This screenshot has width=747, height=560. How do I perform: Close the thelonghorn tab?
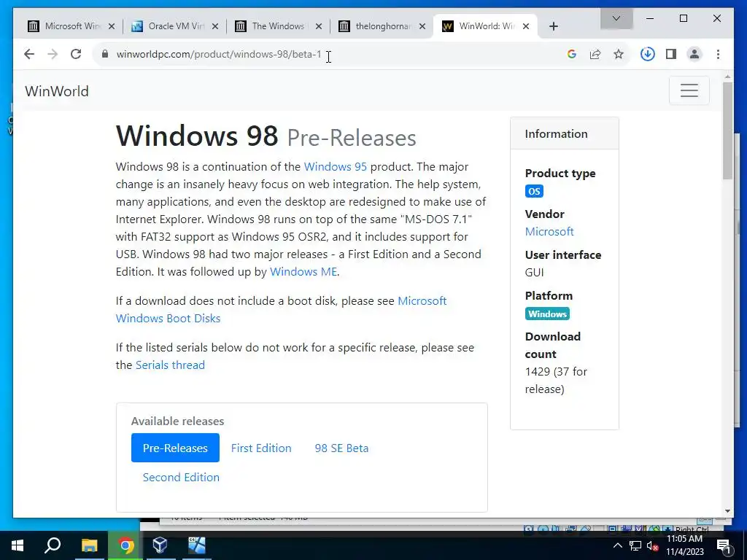[422, 26]
